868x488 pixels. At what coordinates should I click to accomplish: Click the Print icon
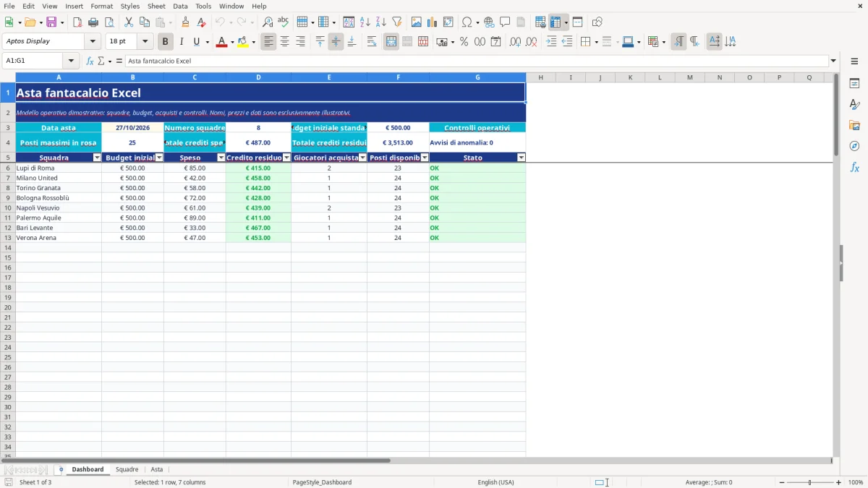pyautogui.click(x=93, y=22)
